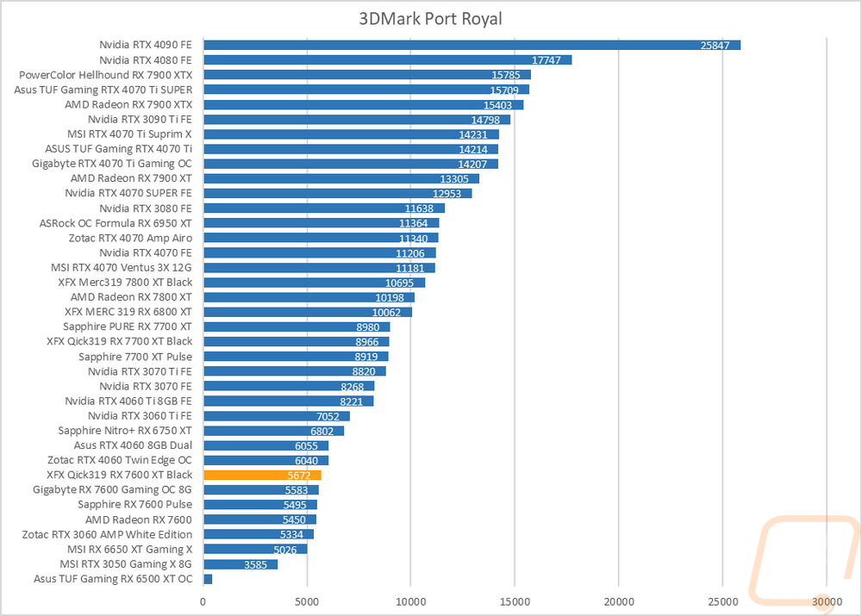Select XFX Qick319 RX 7700 XT Black label
This screenshot has height=616, width=862.
point(120,341)
